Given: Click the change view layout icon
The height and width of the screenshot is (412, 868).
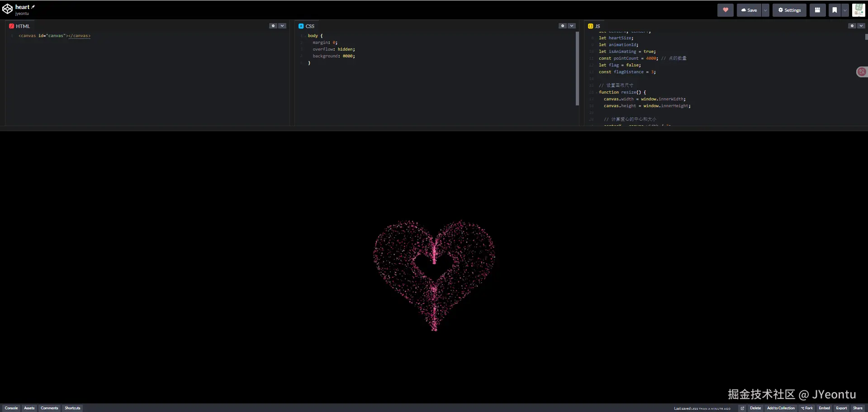Looking at the screenshot, I should tap(817, 10).
